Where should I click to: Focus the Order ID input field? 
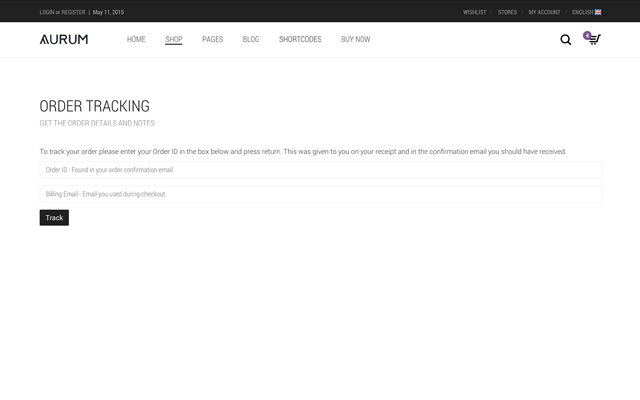[x=320, y=170]
